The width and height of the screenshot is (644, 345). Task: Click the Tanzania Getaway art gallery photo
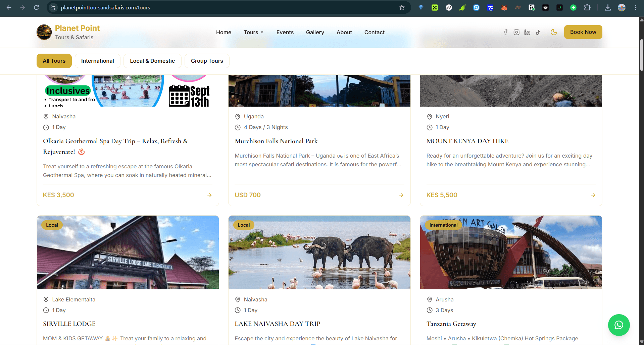click(511, 252)
